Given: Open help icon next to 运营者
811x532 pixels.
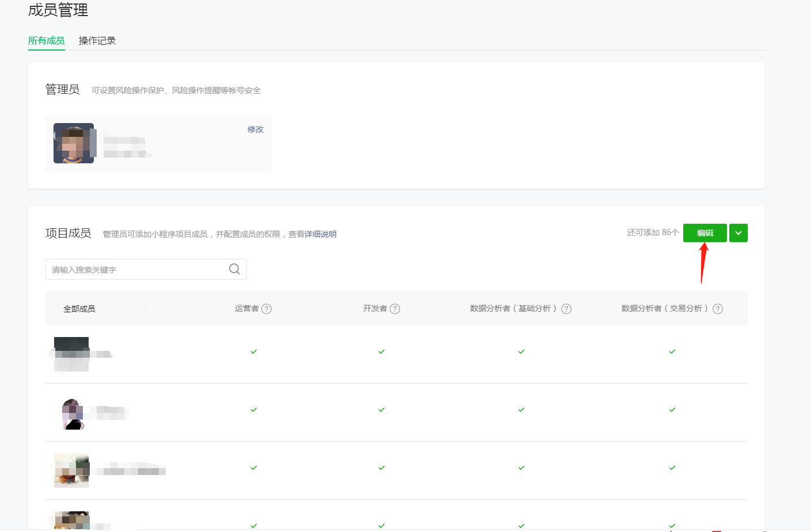Looking at the screenshot, I should click(x=266, y=309).
